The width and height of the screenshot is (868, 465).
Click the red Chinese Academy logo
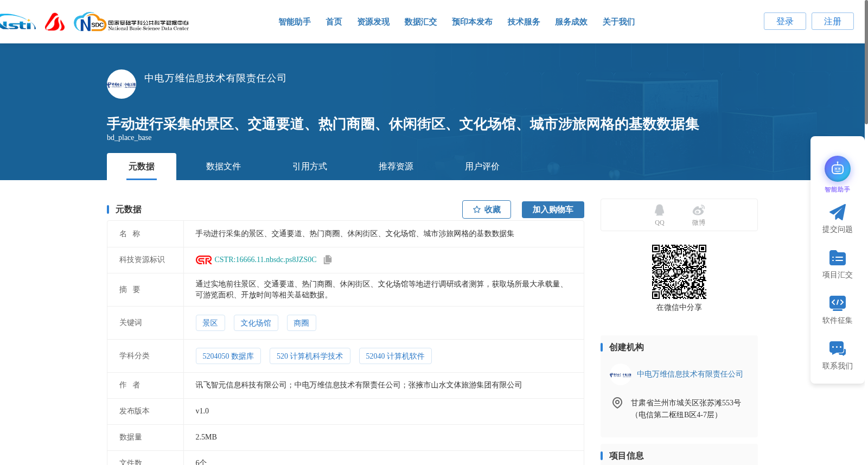point(55,22)
